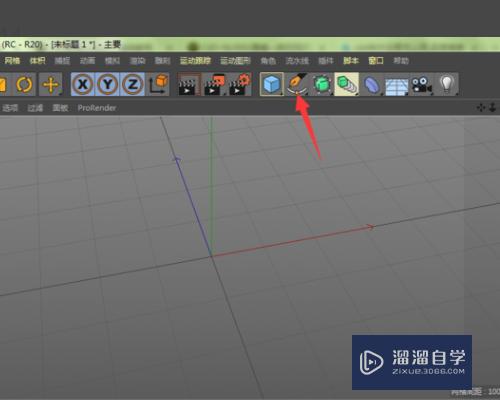Open the 模拟 menu
This screenshot has width=500, height=400.
[112, 61]
